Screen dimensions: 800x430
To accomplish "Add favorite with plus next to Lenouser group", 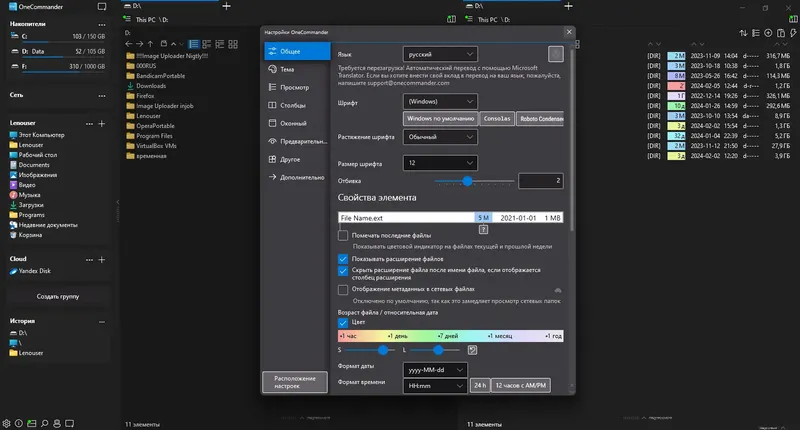I will pyautogui.click(x=102, y=123).
